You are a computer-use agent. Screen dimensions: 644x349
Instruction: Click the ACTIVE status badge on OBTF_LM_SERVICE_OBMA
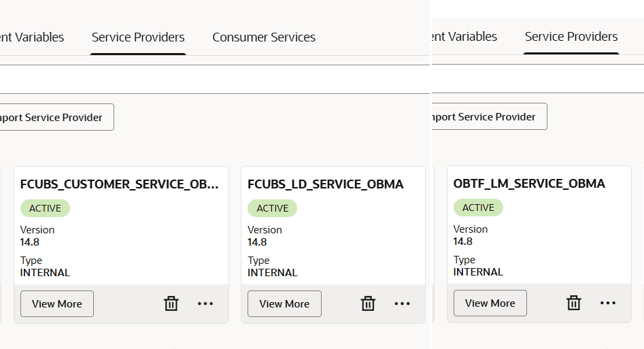[x=478, y=207]
